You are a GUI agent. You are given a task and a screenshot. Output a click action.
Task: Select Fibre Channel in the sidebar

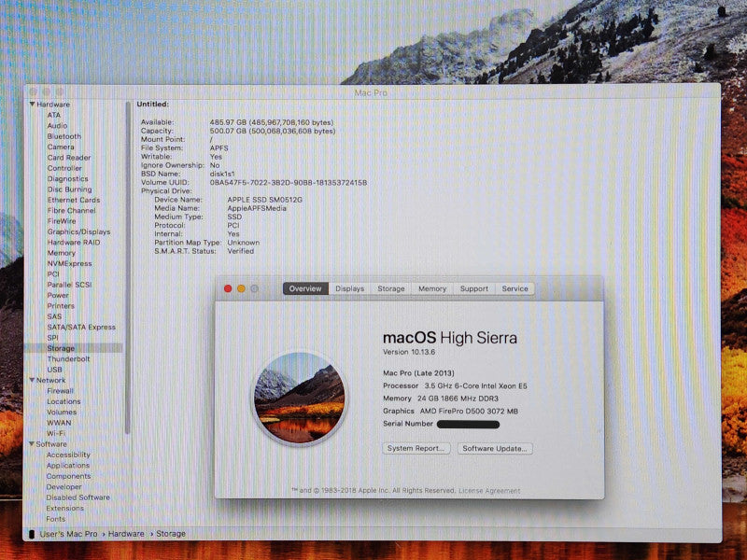tap(72, 211)
